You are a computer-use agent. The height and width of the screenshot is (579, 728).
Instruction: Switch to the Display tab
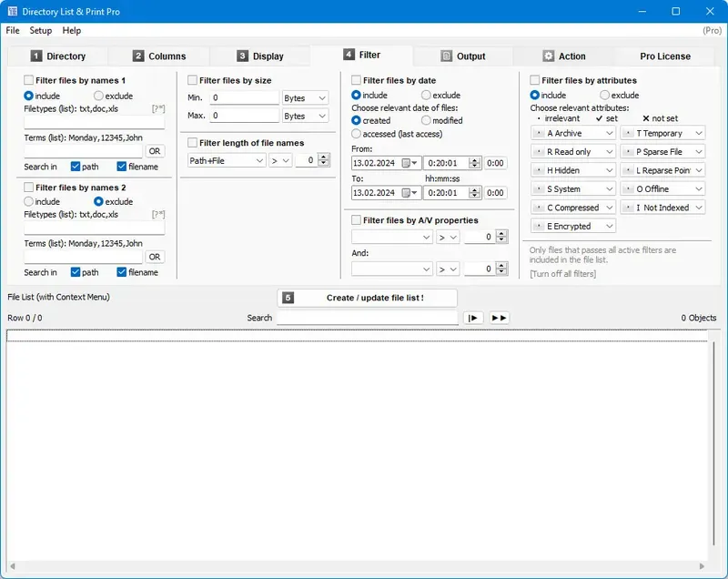click(260, 56)
